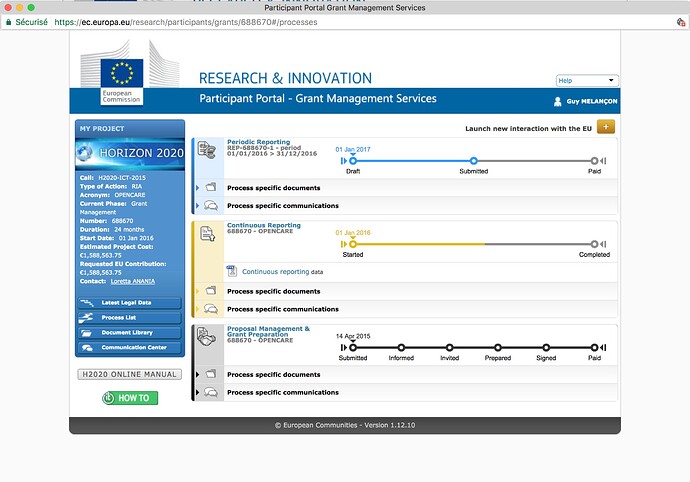The image size is (690, 482).
Task: Click the Periodic Reporting process icon
Action: click(x=207, y=150)
